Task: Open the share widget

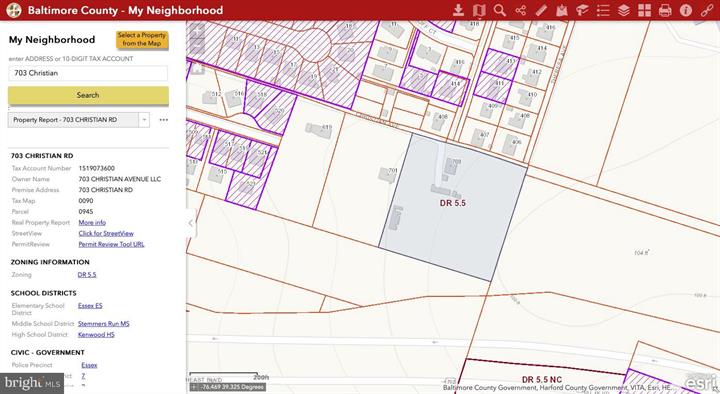Action: coord(520,10)
